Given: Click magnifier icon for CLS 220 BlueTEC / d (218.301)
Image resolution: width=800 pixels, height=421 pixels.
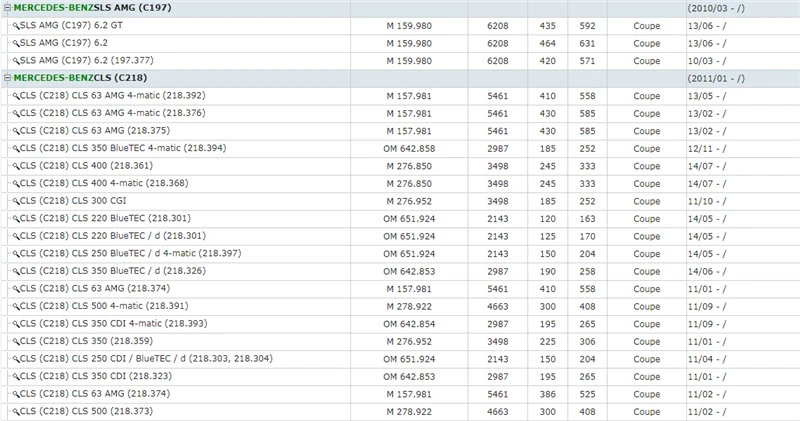Looking at the screenshot, I should pyautogui.click(x=16, y=237).
